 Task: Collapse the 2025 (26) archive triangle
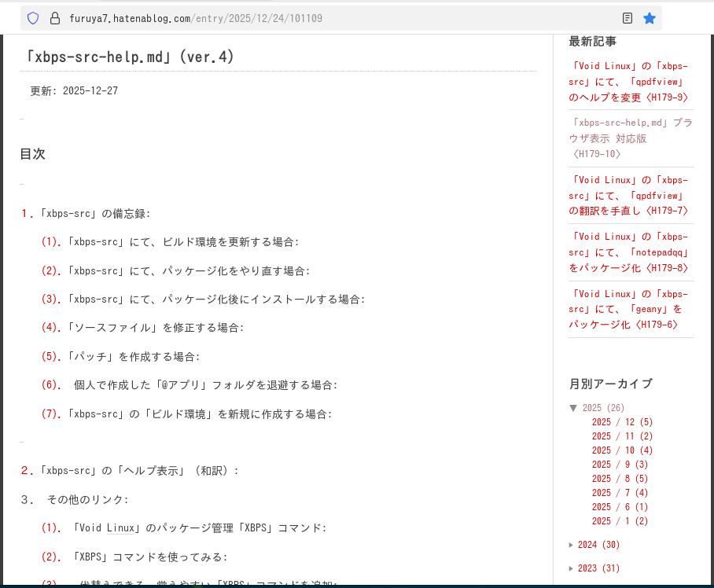point(573,408)
